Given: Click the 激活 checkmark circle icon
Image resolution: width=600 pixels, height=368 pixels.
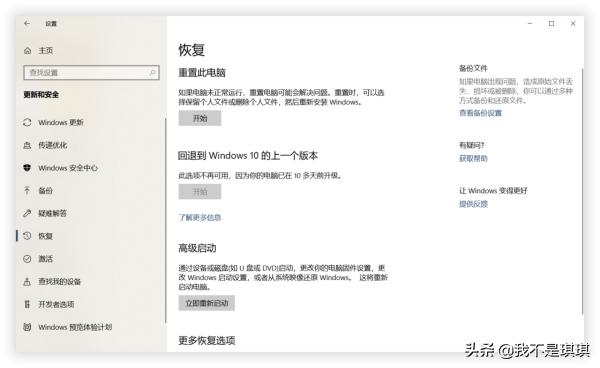Looking at the screenshot, I should click(27, 259).
